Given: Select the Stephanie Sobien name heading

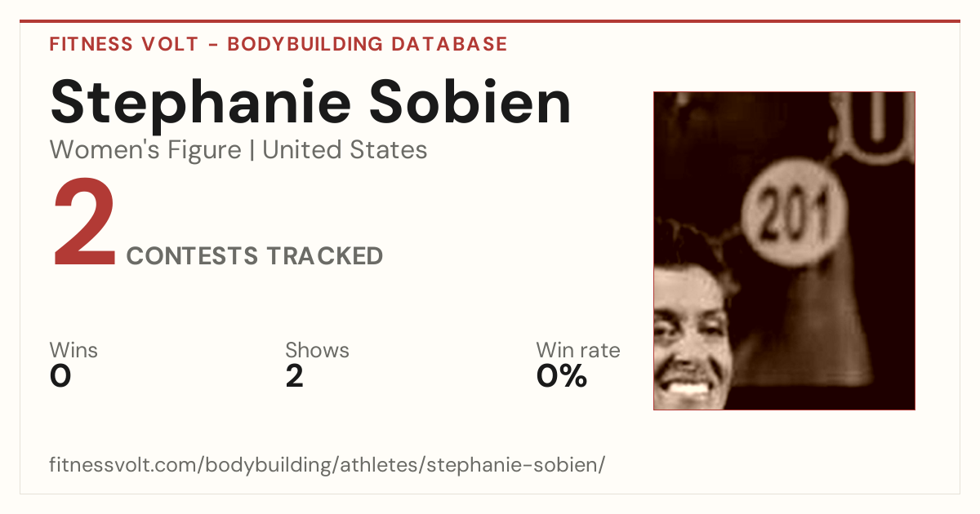Looking at the screenshot, I should (x=310, y=102).
